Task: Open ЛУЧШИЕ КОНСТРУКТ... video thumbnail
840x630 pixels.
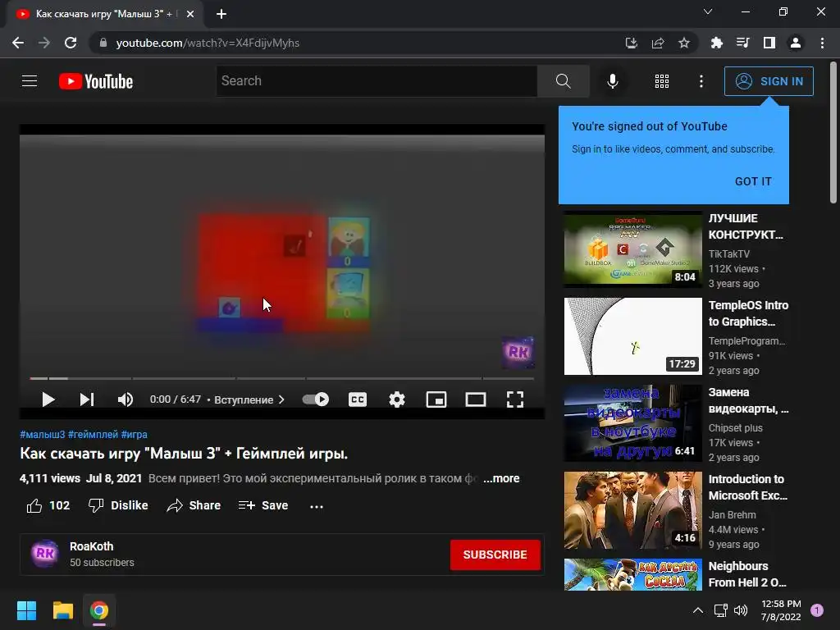Action: click(632, 249)
